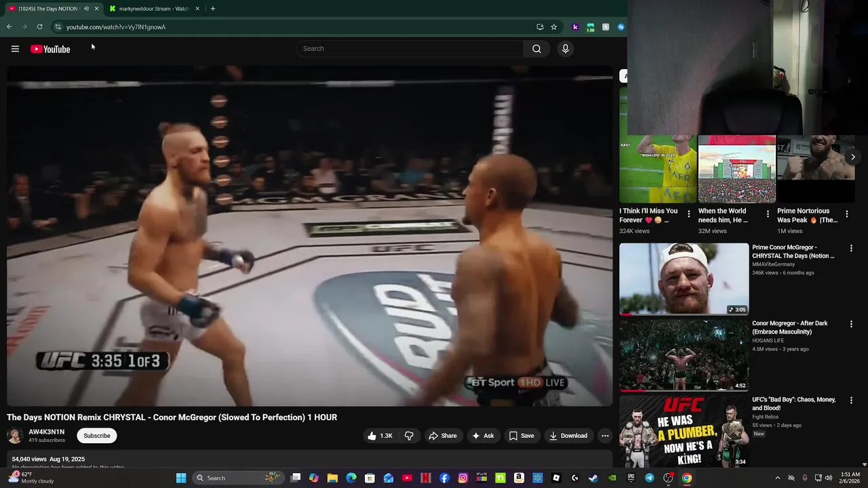Open Instagram from the taskbar
The image size is (868, 488).
[x=462, y=478]
